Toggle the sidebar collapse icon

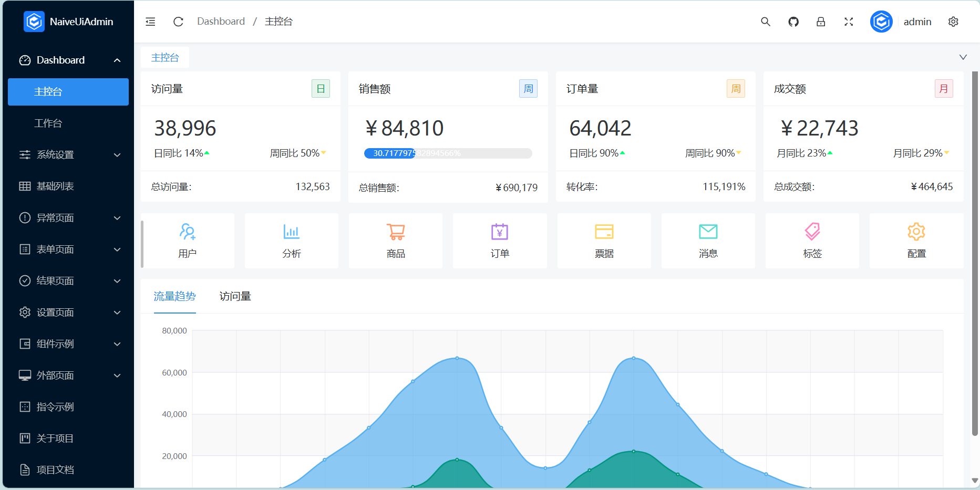(x=150, y=22)
